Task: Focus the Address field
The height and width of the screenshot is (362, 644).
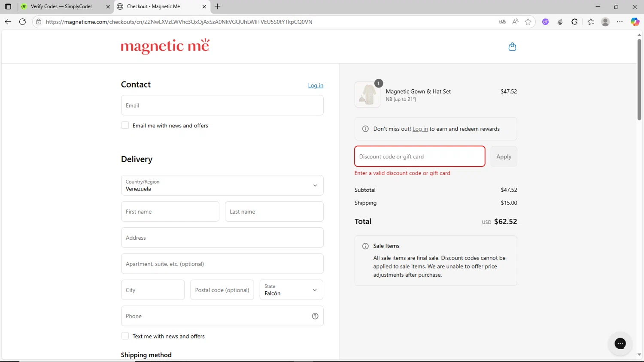Action: tap(222, 238)
